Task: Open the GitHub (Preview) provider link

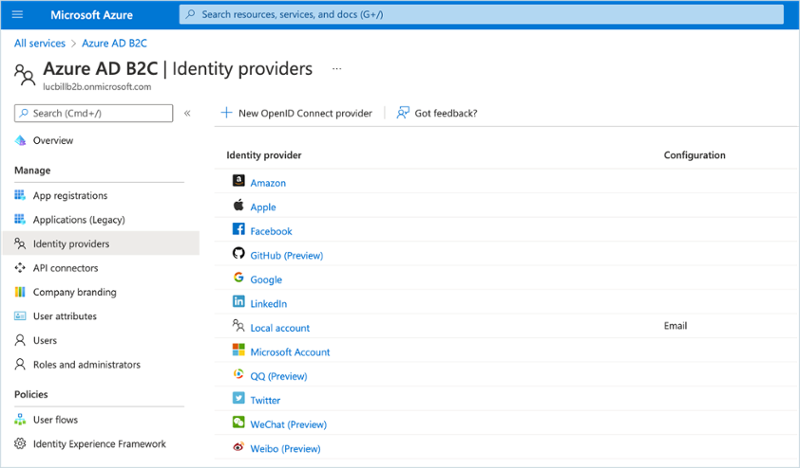Action: tap(287, 255)
